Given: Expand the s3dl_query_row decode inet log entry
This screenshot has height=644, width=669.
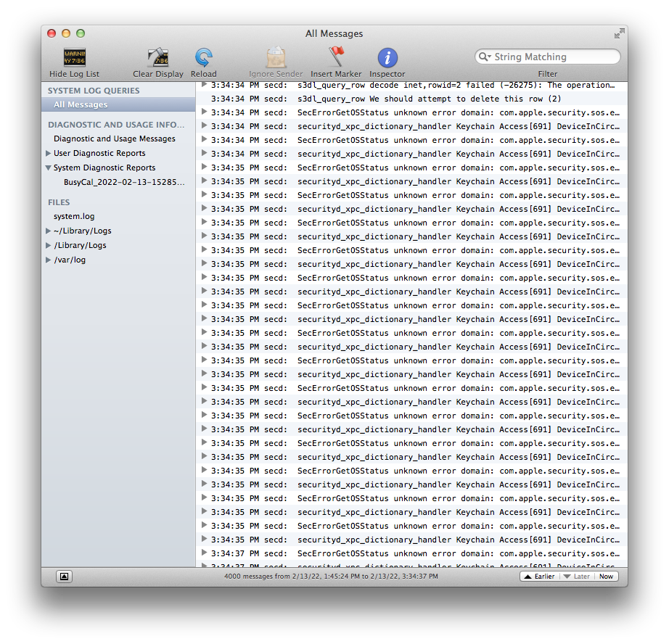Looking at the screenshot, I should [204, 84].
